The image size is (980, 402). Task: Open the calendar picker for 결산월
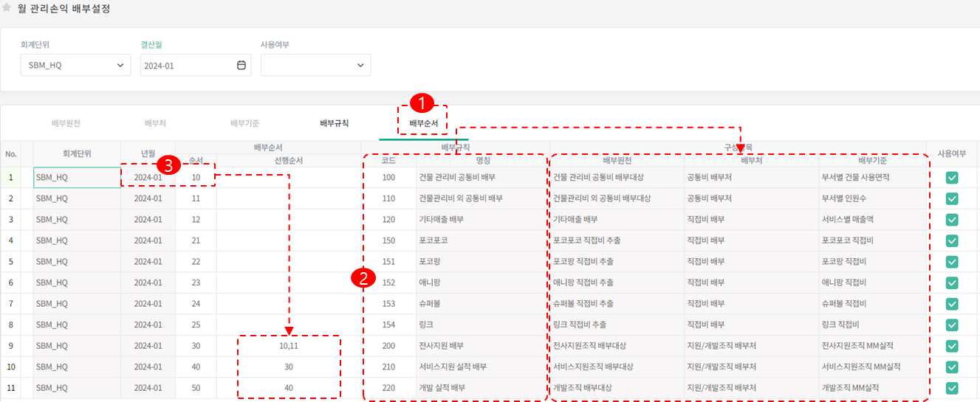point(241,66)
